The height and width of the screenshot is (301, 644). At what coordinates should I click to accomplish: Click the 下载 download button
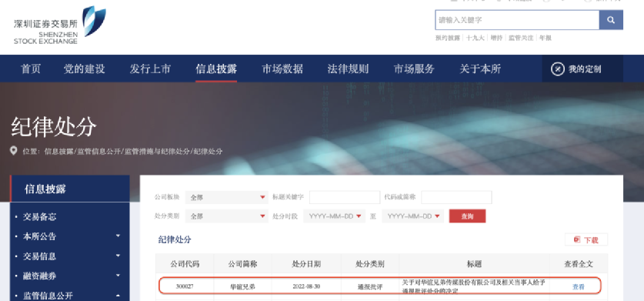[x=586, y=239]
